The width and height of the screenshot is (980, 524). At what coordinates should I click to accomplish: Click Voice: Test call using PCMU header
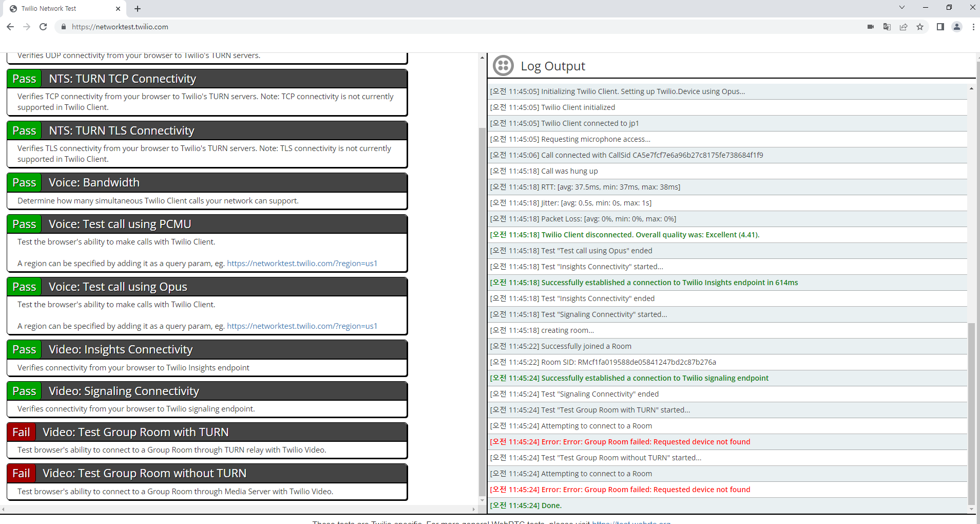coord(207,224)
